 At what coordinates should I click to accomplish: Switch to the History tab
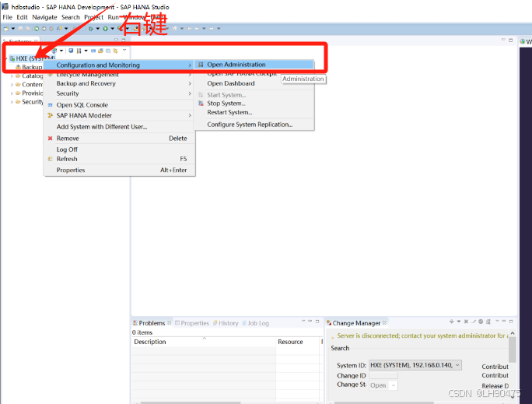(226, 323)
